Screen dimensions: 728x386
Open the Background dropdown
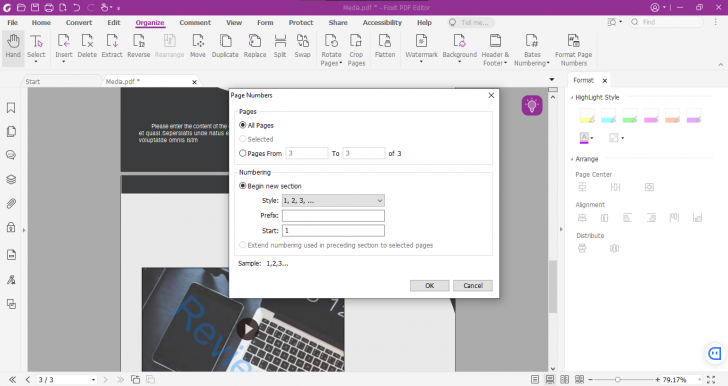pos(460,62)
